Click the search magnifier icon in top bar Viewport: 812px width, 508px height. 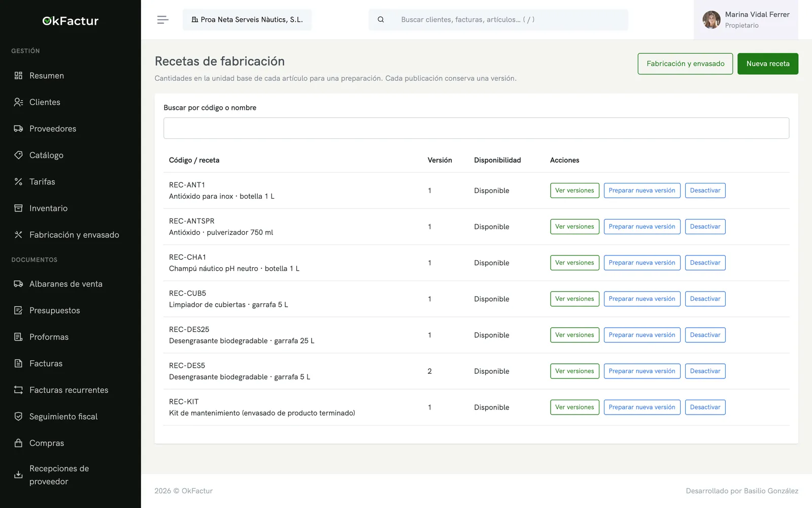point(381,20)
